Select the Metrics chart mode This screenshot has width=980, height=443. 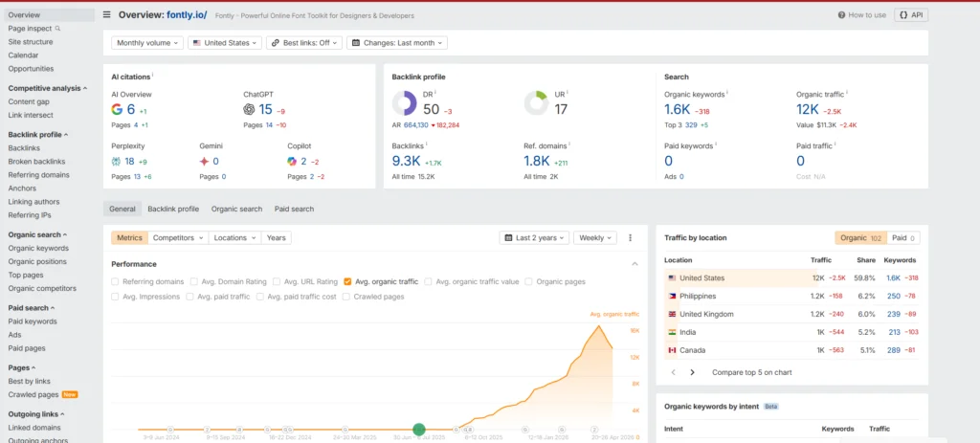click(x=130, y=237)
